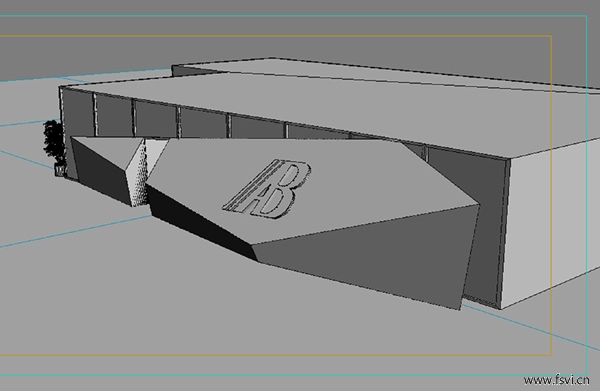
Task: Select the white strip beside the dotted panel
Action: point(156,151)
